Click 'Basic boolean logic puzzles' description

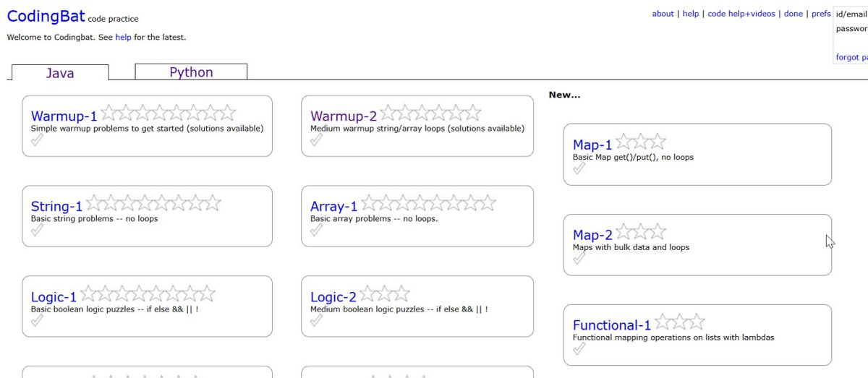click(x=114, y=309)
